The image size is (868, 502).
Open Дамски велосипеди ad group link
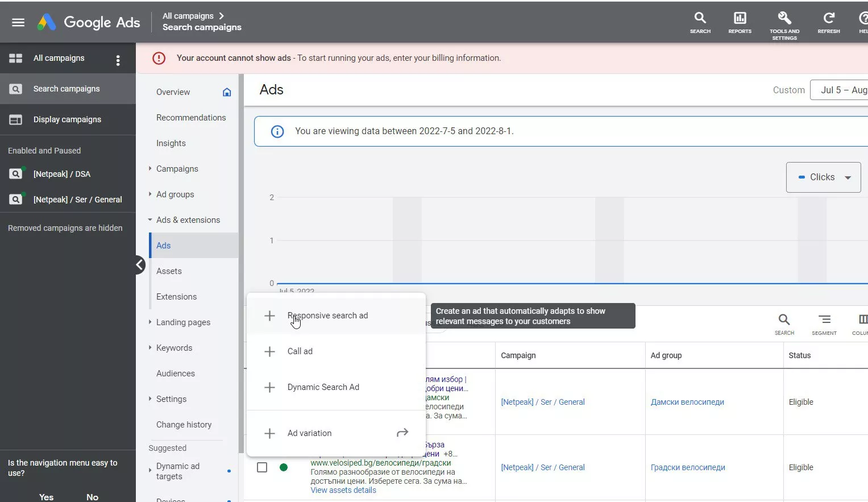click(x=687, y=402)
